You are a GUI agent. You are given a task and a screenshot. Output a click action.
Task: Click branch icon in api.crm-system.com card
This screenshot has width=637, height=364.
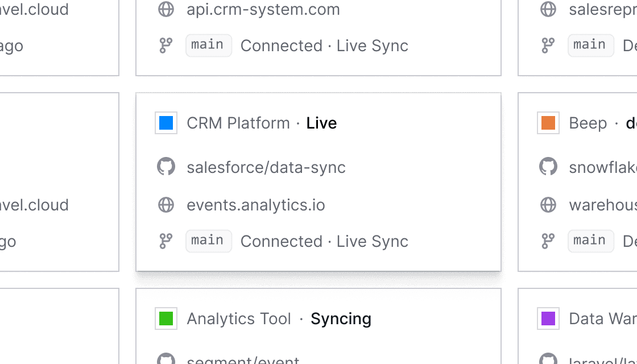pos(166,45)
